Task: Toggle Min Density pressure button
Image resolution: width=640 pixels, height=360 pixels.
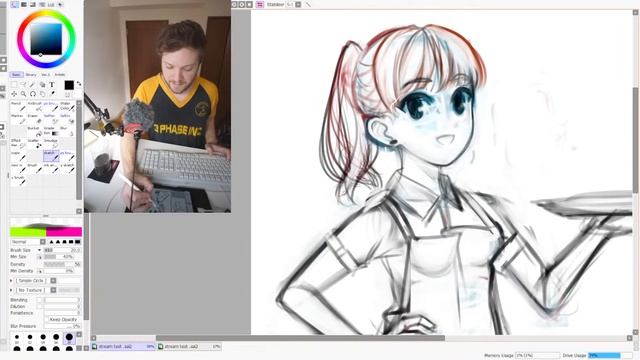Action: pyautogui.click(x=40, y=271)
